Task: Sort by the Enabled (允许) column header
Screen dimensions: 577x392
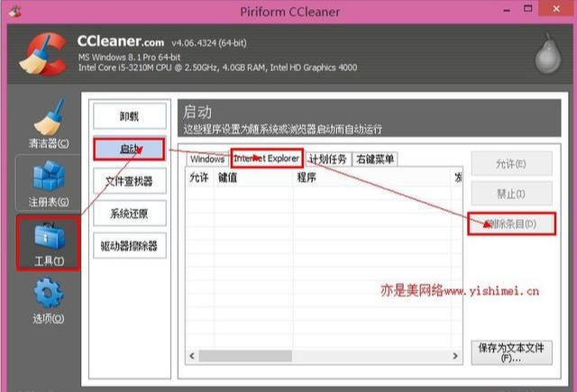Action: click(199, 178)
